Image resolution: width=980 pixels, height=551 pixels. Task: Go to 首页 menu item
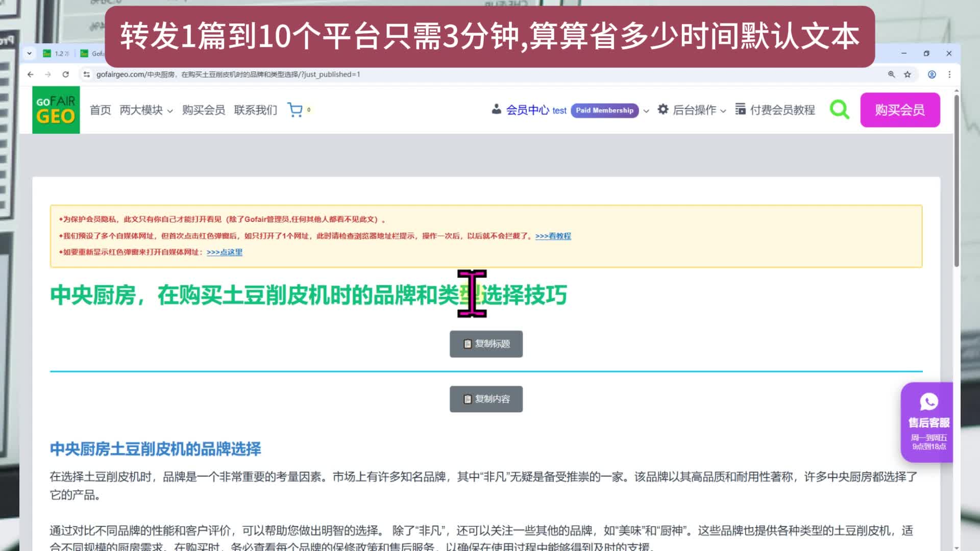100,110
